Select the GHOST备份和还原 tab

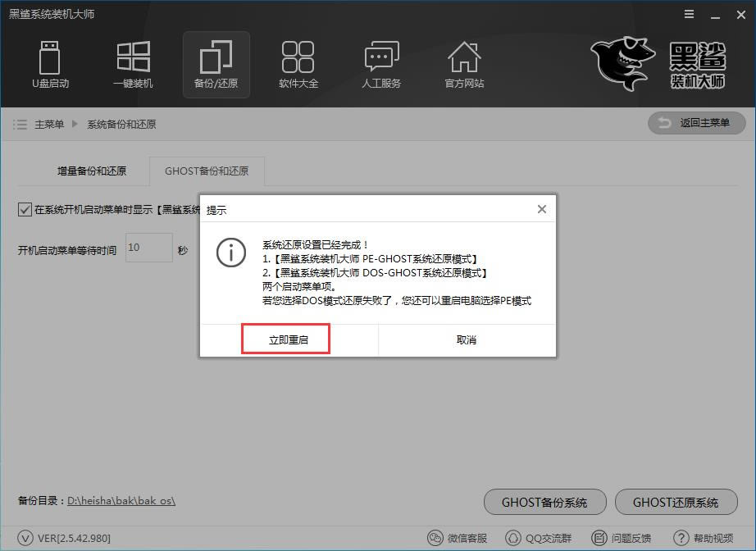[x=207, y=171]
